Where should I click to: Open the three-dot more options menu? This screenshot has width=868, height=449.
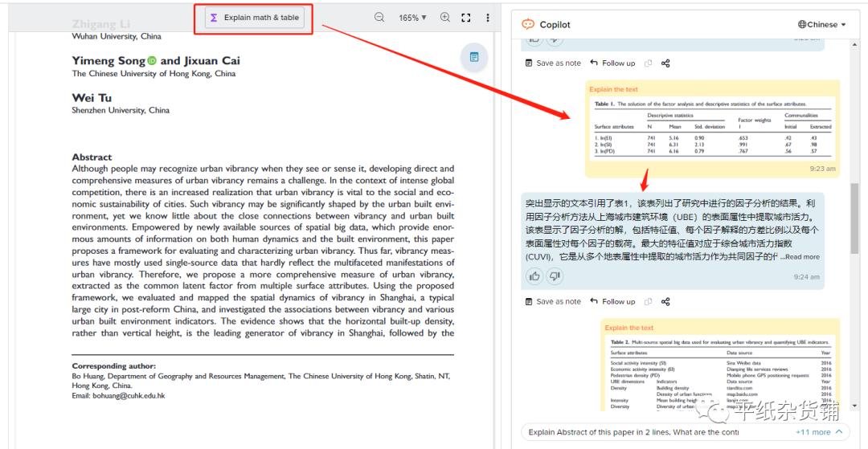pos(487,18)
